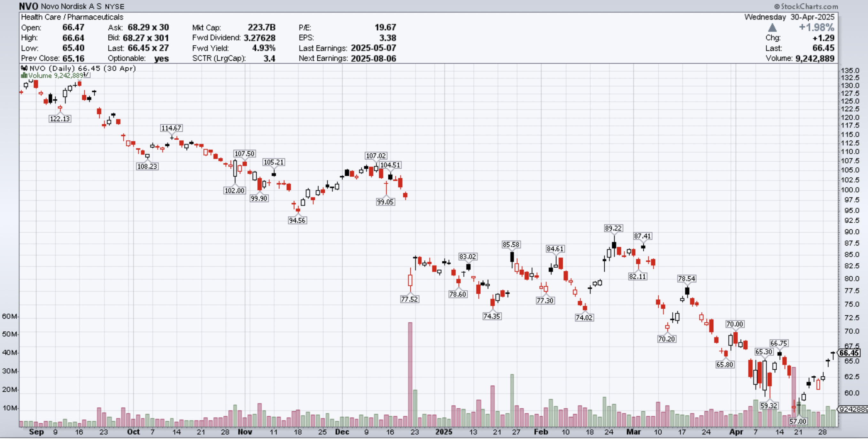The height and width of the screenshot is (439, 868).
Task: Click the 105.21 high price label
Action: pyautogui.click(x=274, y=162)
